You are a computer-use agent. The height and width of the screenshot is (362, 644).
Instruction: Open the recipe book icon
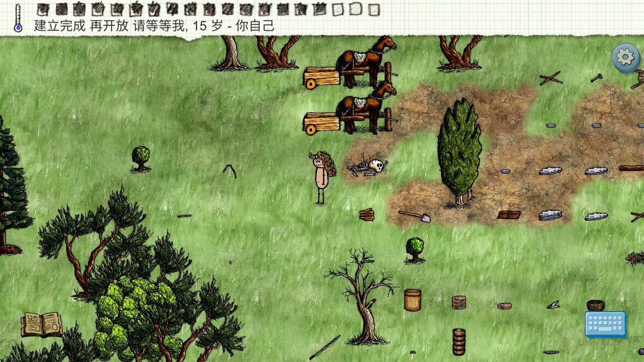(42, 324)
